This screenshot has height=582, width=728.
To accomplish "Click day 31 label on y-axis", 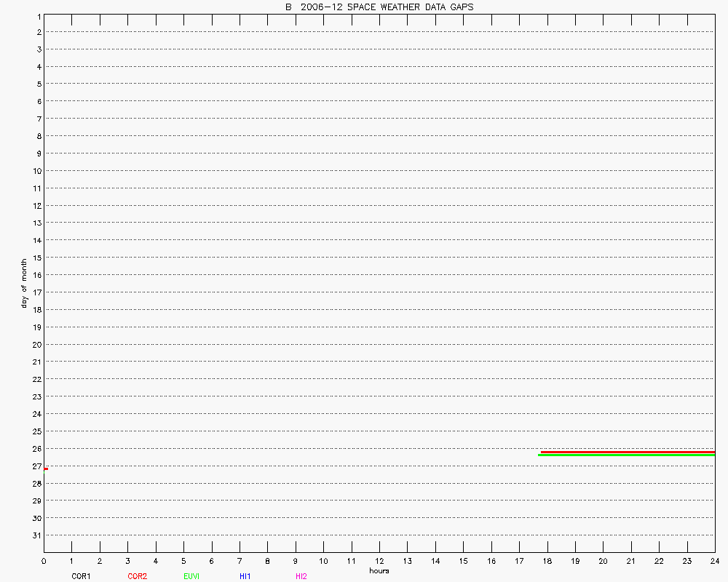I will [36, 535].
